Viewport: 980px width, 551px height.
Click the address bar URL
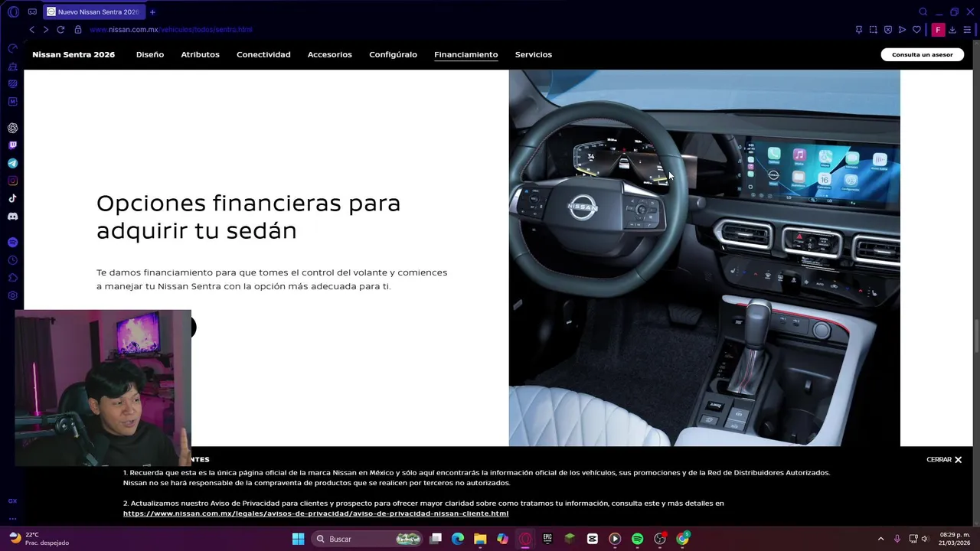(171, 30)
